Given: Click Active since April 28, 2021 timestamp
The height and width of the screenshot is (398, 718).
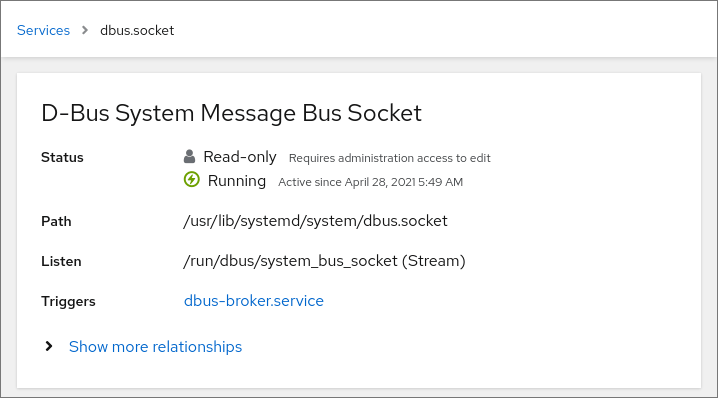Looking at the screenshot, I should pyautogui.click(x=370, y=182).
